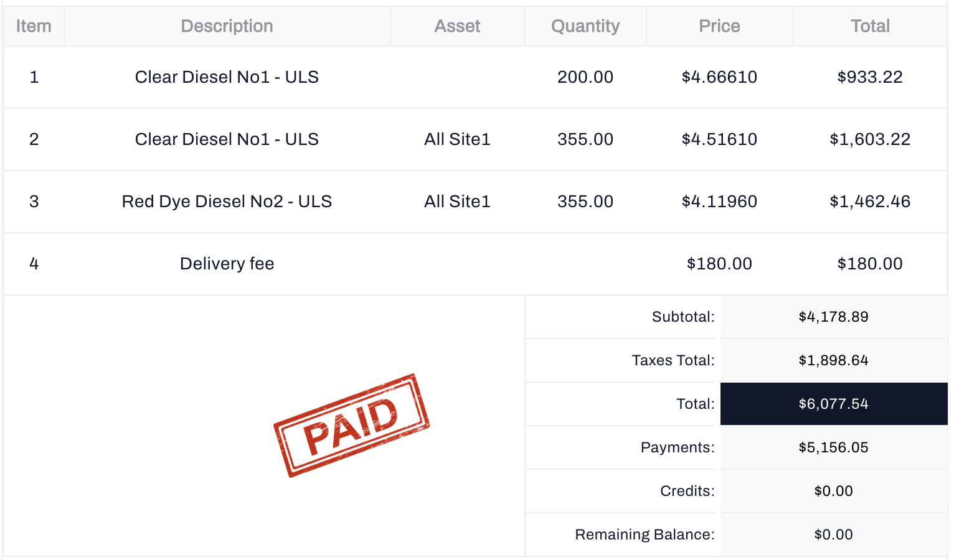Click the Payments amount $5,156.05
Viewport: 954px width, 560px height.
(833, 447)
